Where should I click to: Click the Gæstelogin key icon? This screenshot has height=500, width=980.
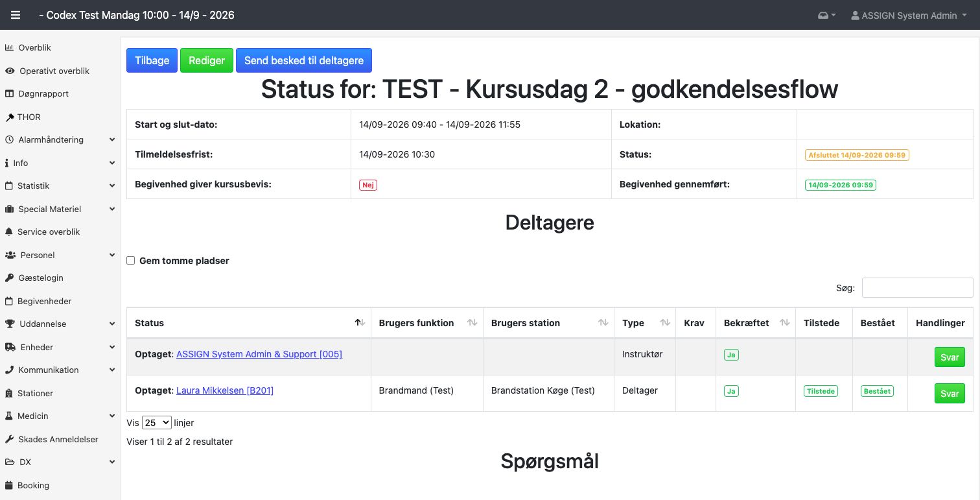[x=10, y=278]
